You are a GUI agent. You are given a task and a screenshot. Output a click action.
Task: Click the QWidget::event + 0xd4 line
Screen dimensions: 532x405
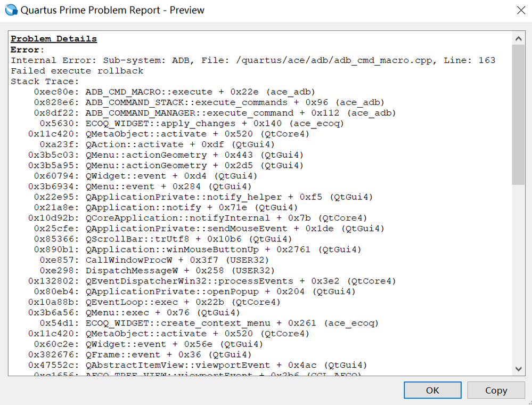[x=145, y=176]
